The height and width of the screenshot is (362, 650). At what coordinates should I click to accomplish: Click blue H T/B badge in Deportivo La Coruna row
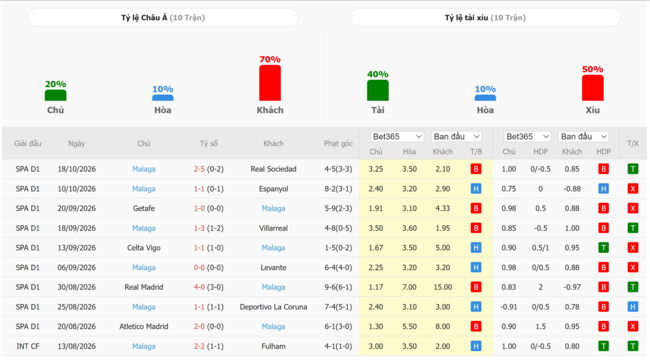(x=476, y=307)
